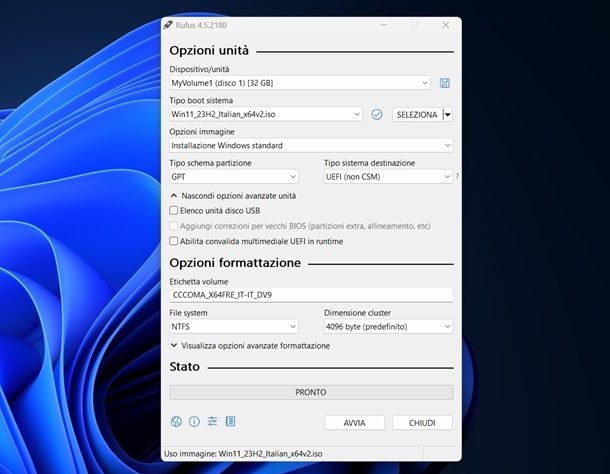The height and width of the screenshot is (474, 610).
Task: Minimize the Rufus window
Action: [384, 25]
